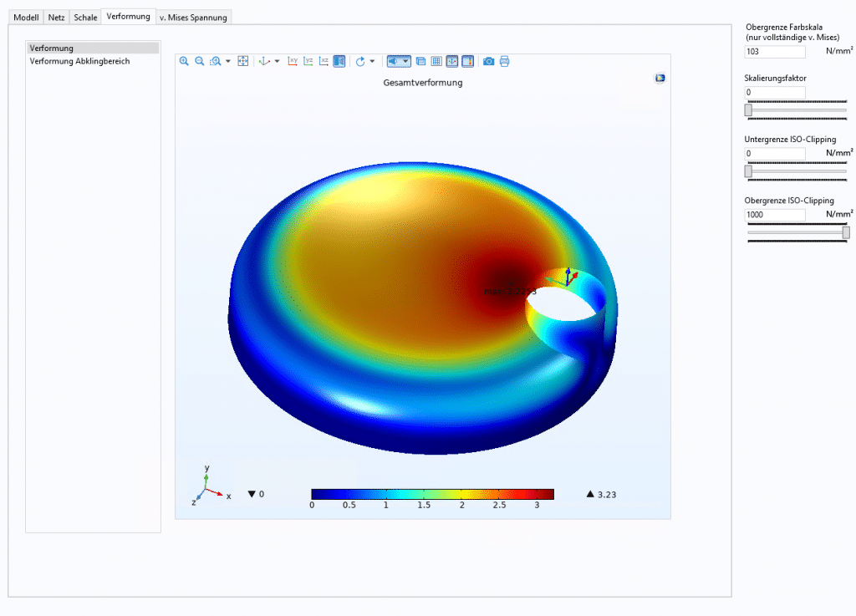Switch to the YZ view icon
This screenshot has height=616, width=856.
tap(308, 61)
